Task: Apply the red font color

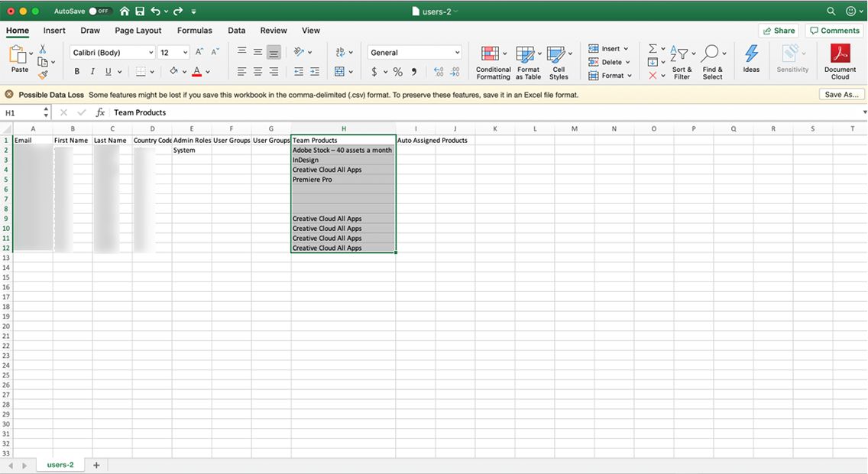Action: point(196,71)
